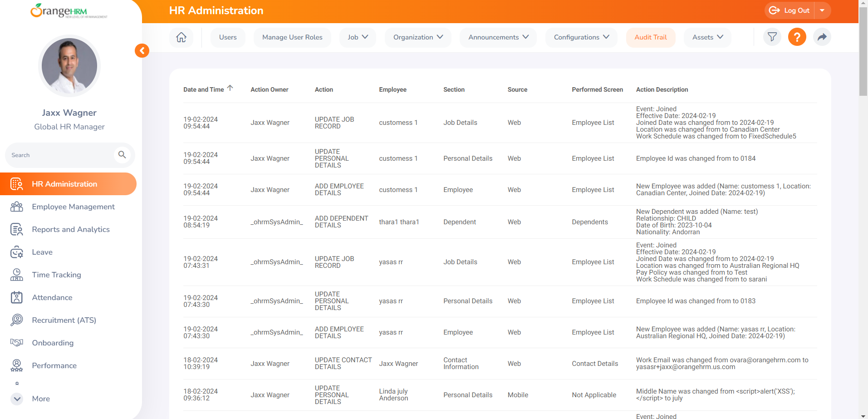The image size is (868, 419).
Task: Open the Users tab
Action: 228,37
